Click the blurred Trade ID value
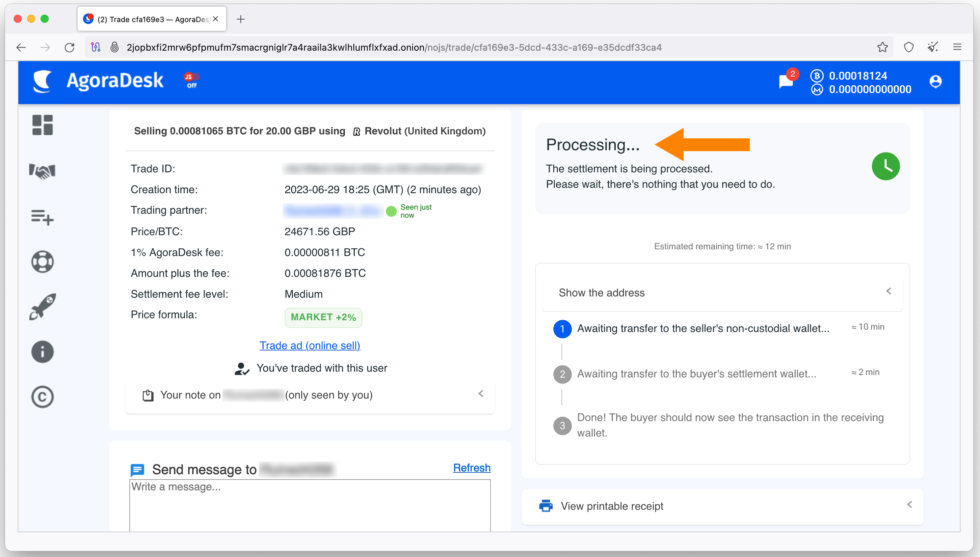The height and width of the screenshot is (557, 980). click(383, 169)
